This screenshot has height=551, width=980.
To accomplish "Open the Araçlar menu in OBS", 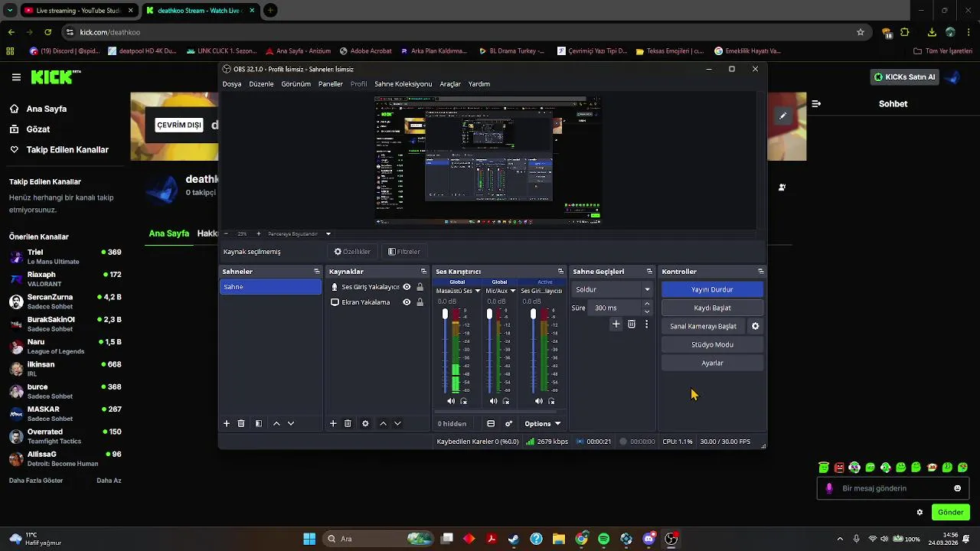I will tap(450, 83).
